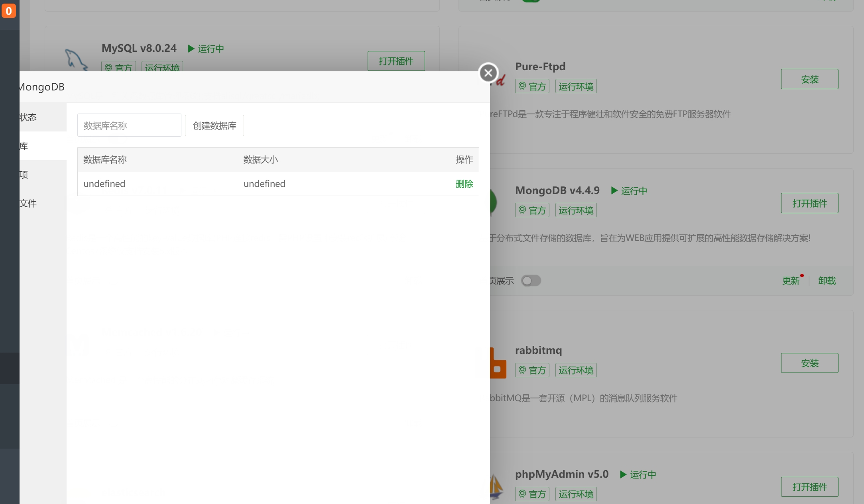The width and height of the screenshot is (864, 504).
Task: Click the 官方 badge under phpMyAdmin
Action: 532,494
